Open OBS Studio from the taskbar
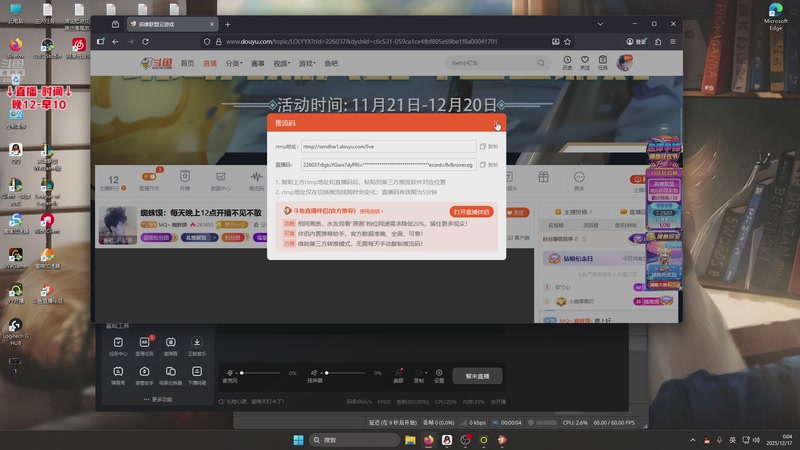Viewport: 800px width, 450px height. [x=465, y=440]
